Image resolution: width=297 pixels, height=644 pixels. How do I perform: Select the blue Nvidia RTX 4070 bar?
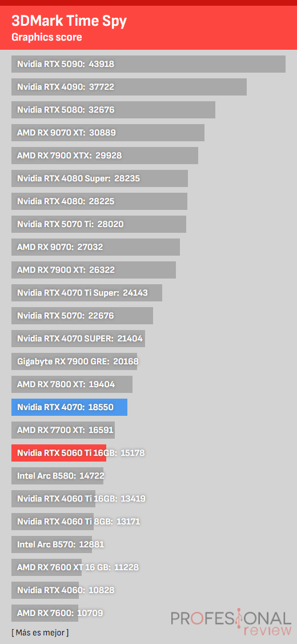coord(69,407)
